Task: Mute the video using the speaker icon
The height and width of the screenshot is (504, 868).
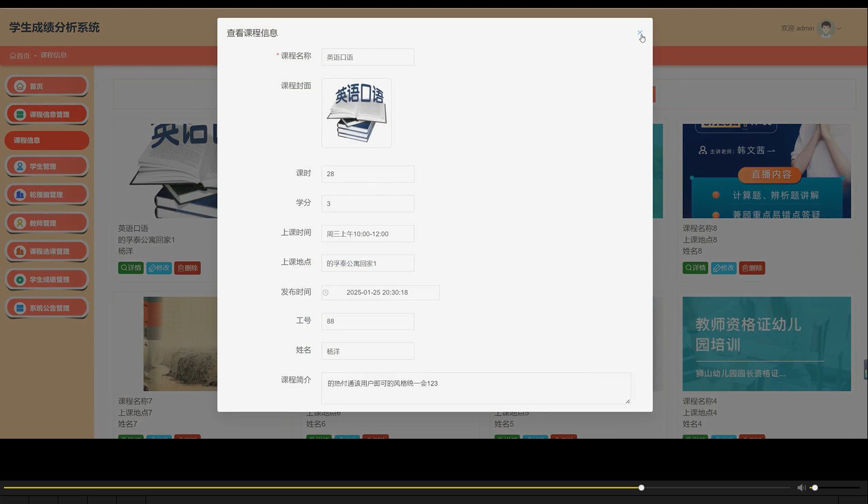Action: [x=801, y=487]
